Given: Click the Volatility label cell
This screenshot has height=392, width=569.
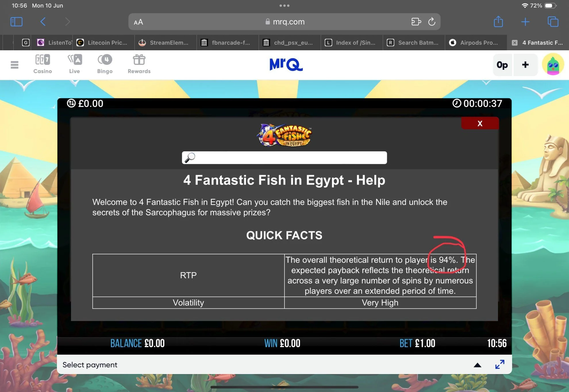Looking at the screenshot, I should click(x=189, y=303).
